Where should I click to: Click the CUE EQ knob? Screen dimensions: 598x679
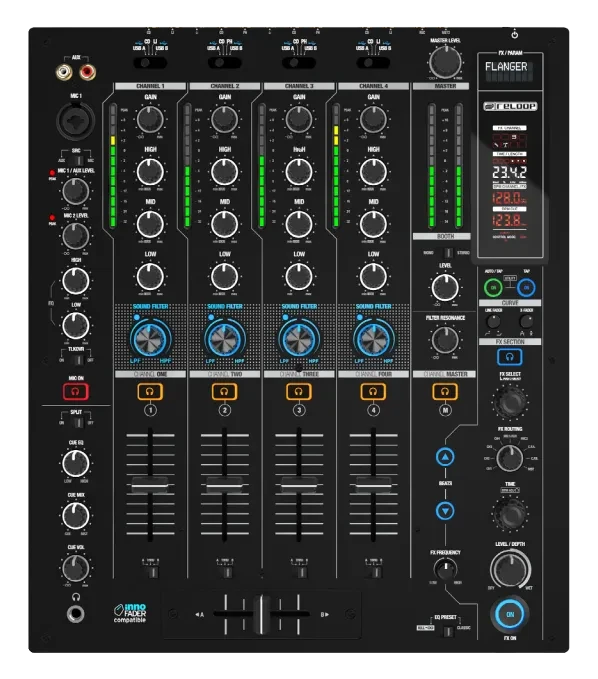pyautogui.click(x=76, y=463)
